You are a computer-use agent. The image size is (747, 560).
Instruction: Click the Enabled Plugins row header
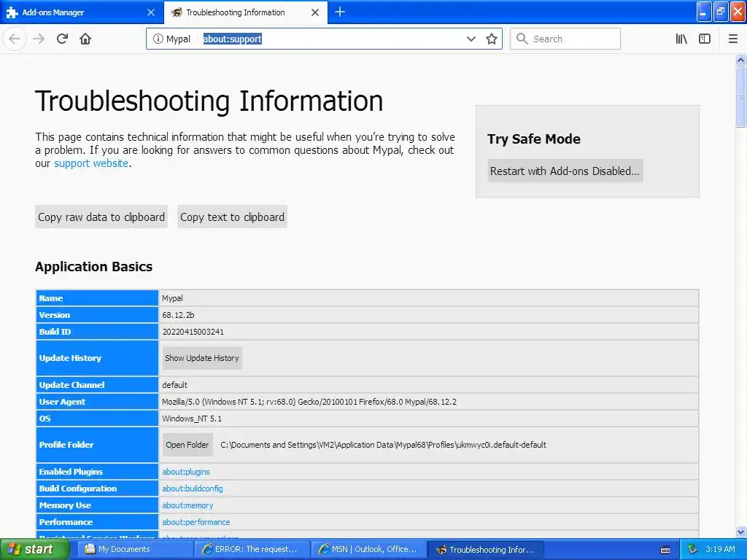tap(97, 472)
